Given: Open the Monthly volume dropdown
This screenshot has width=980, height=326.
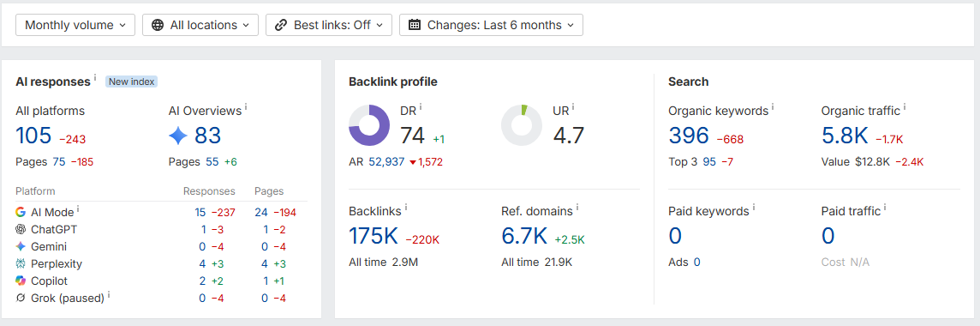Looking at the screenshot, I should coord(75,25).
